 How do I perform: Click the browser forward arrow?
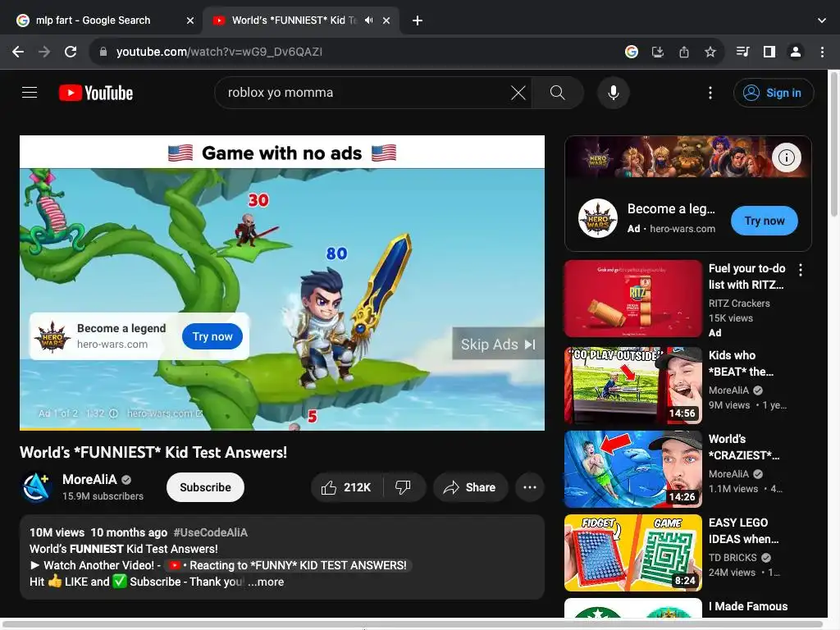(x=44, y=52)
